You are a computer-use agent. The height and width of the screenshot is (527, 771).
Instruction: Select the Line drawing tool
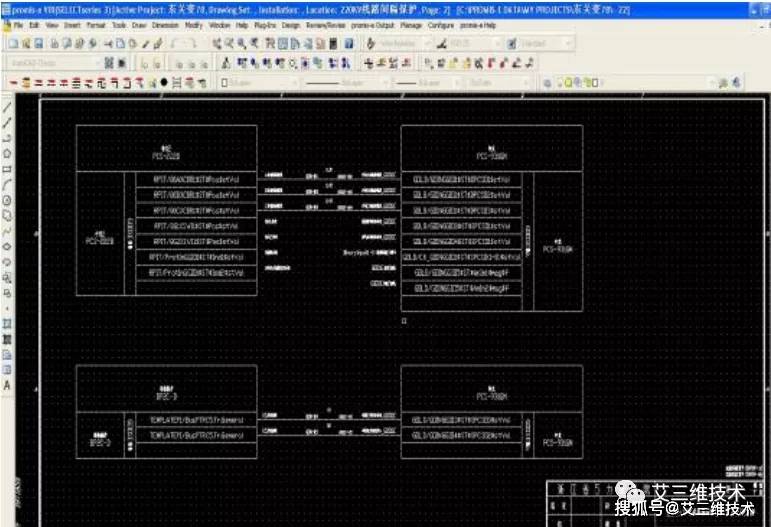[7, 107]
